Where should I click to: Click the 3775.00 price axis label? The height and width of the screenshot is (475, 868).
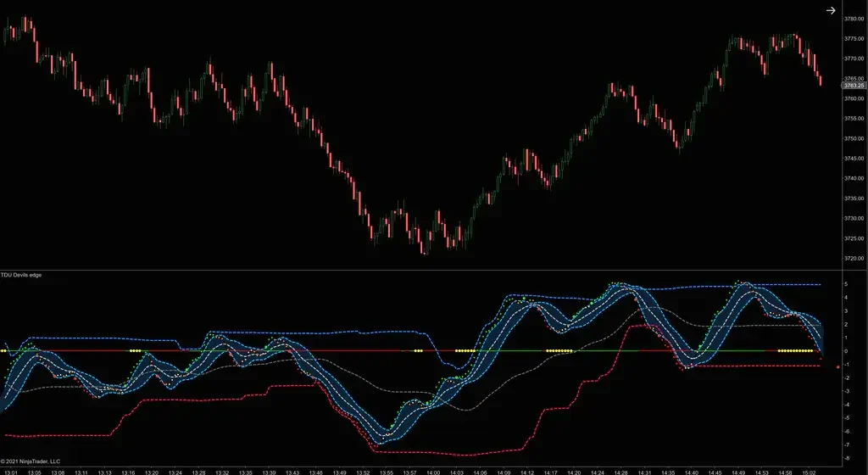click(x=854, y=39)
